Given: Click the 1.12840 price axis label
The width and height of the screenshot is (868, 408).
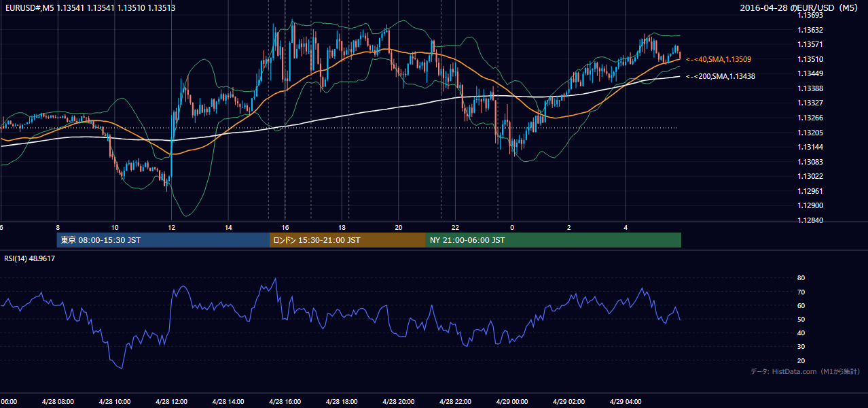Looking at the screenshot, I should coord(811,220).
